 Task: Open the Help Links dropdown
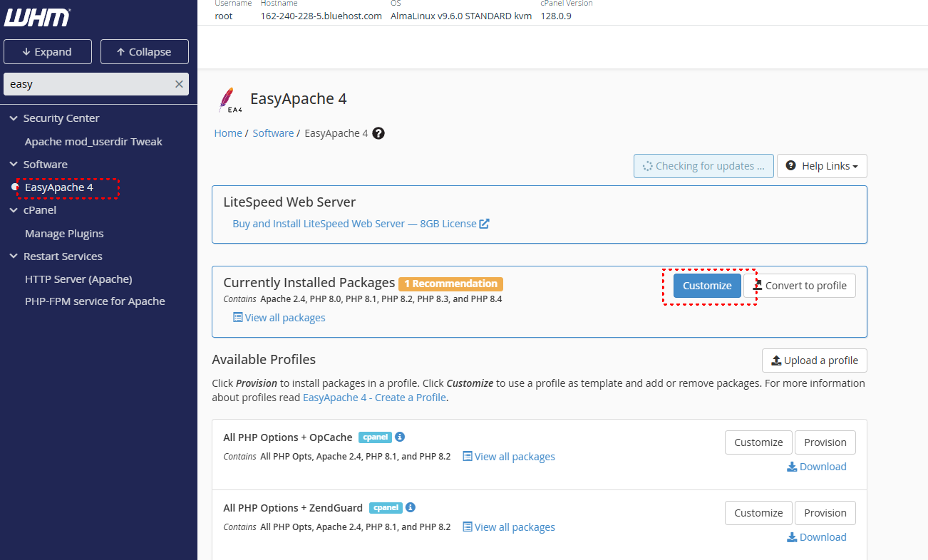822,166
